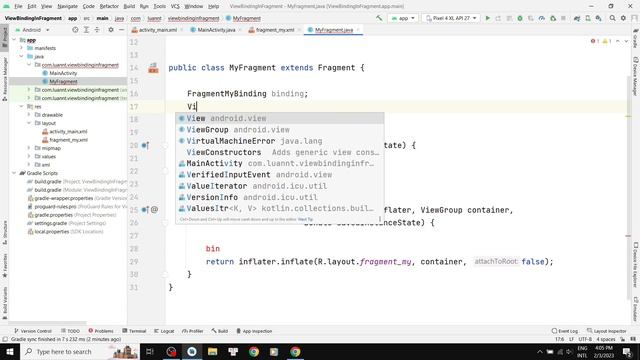The width and height of the screenshot is (640, 360).
Task: Open the Build menu
Action: tap(129, 6)
